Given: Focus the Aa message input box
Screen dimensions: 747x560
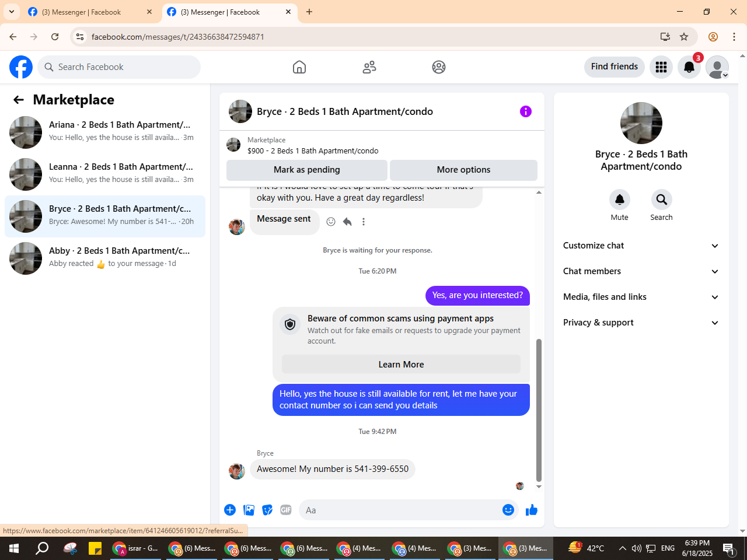Looking at the screenshot, I should tap(400, 510).
